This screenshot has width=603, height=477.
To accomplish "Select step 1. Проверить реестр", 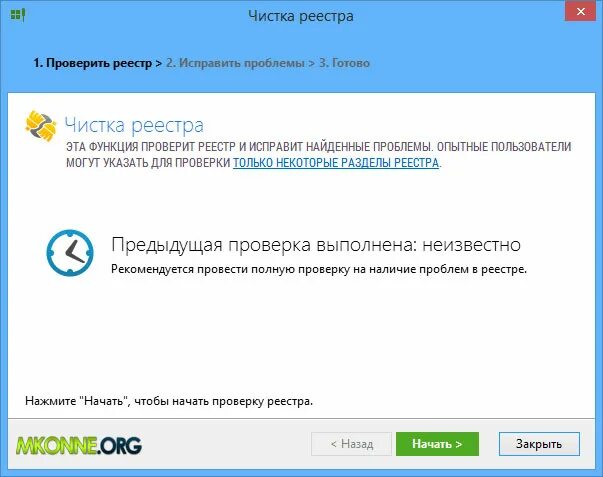I will (92, 63).
